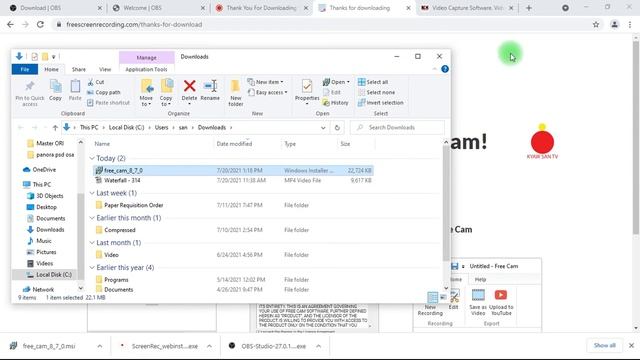The height and width of the screenshot is (360, 640).
Task: Click Select all in ribbon
Action: [x=373, y=82]
